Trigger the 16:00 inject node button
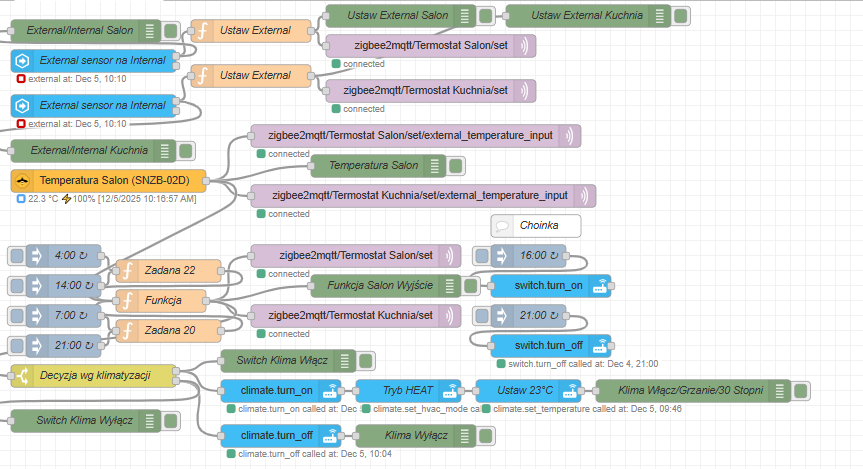Screen dimensions: 863x469 tap(481, 256)
